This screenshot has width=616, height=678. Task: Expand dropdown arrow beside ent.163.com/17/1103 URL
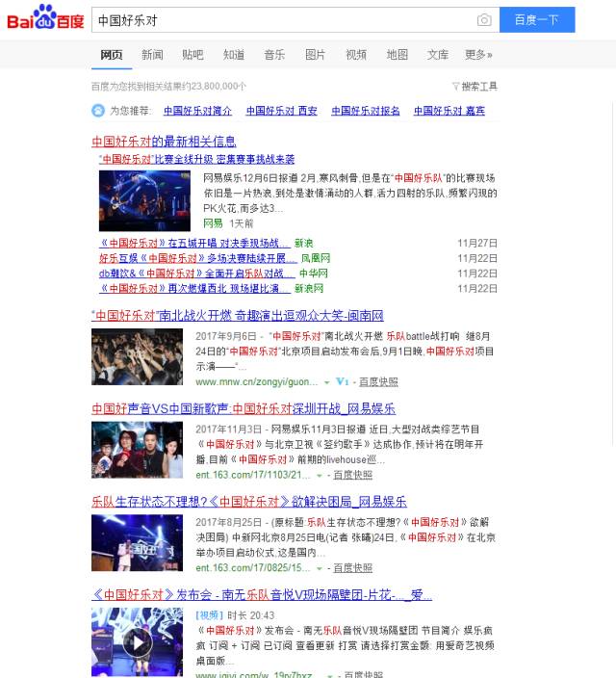[x=319, y=476]
